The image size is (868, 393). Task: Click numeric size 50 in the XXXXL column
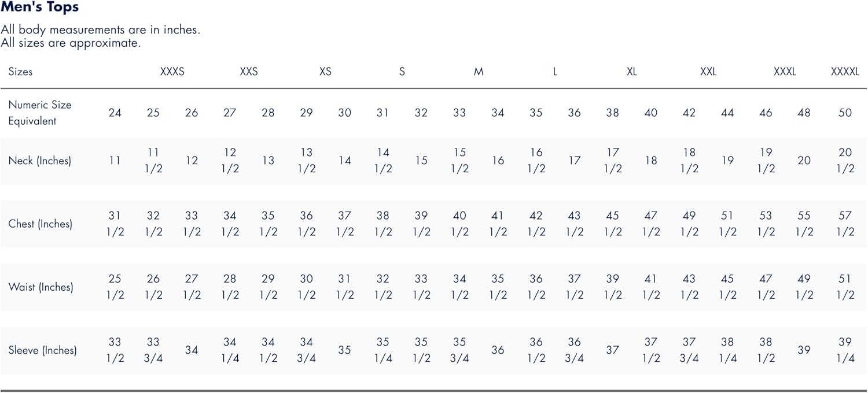click(845, 113)
